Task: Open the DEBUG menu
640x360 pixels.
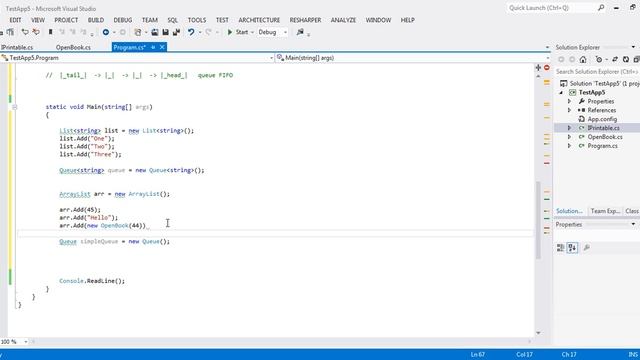Action: (123, 20)
